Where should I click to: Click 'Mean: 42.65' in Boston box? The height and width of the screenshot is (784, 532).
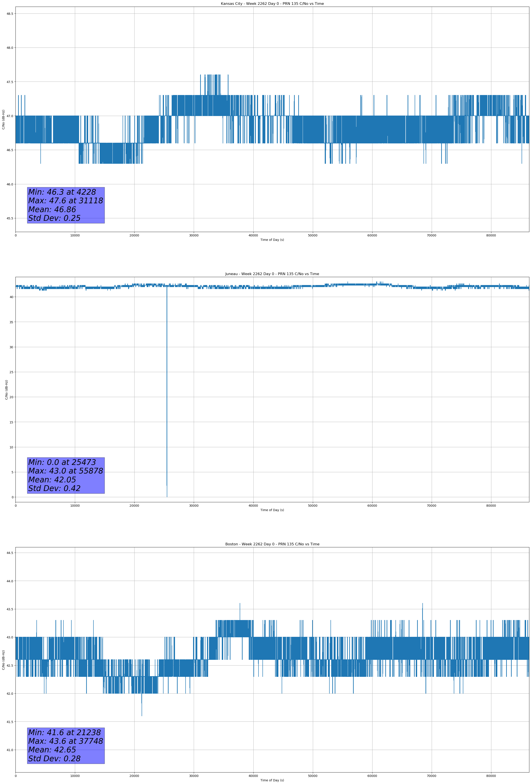pyautogui.click(x=52, y=750)
